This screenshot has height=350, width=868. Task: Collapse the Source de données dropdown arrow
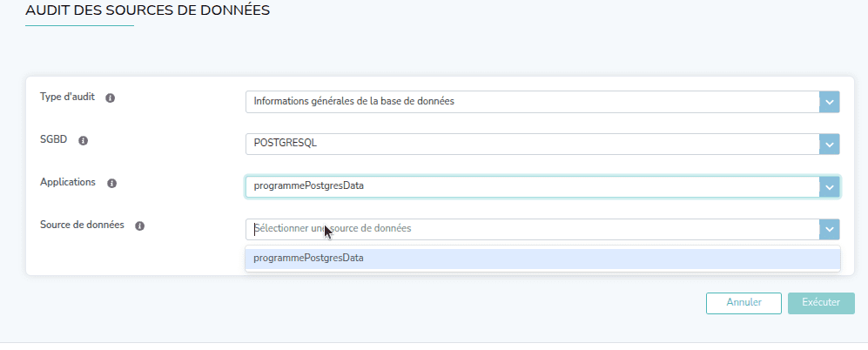[x=829, y=229]
